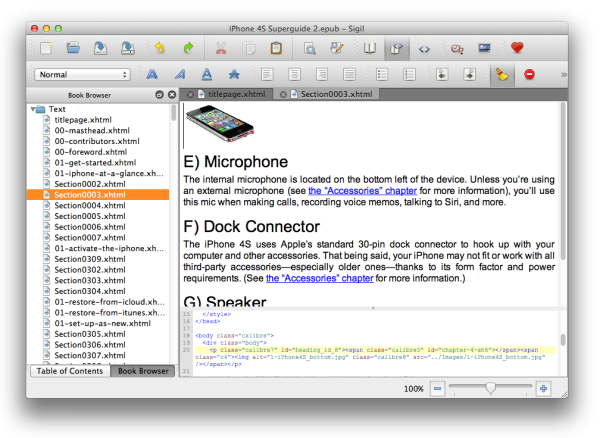Screen dimensions: 606x438
Task: Select Section0306.xhtml file
Action: (x=90, y=345)
